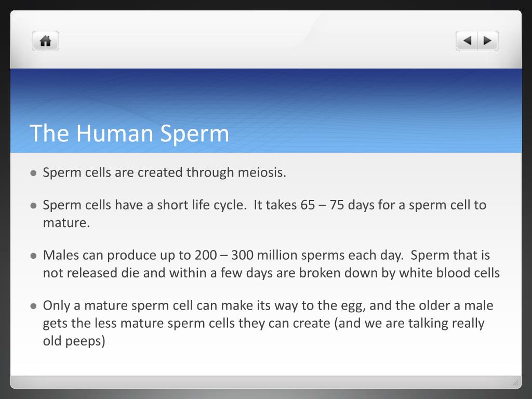532x399 pixels.
Task: Click bullet dot beside "Sperm cells have a short"
Action: tap(33, 205)
